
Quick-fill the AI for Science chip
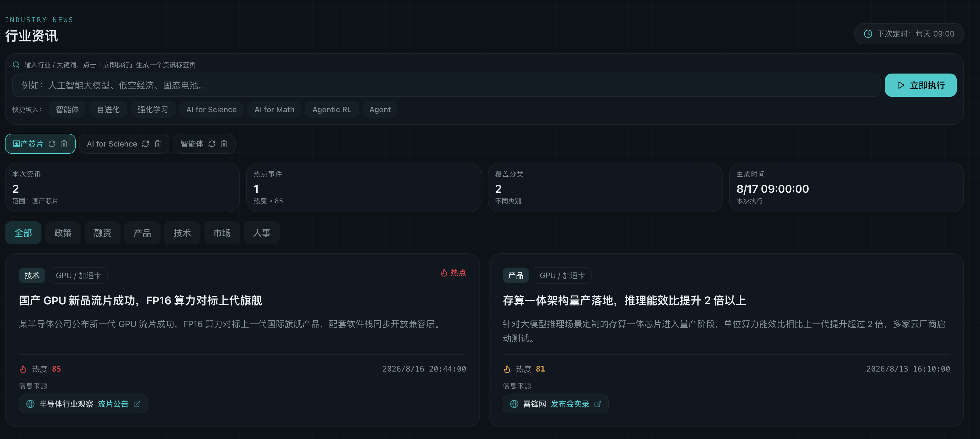(x=211, y=110)
